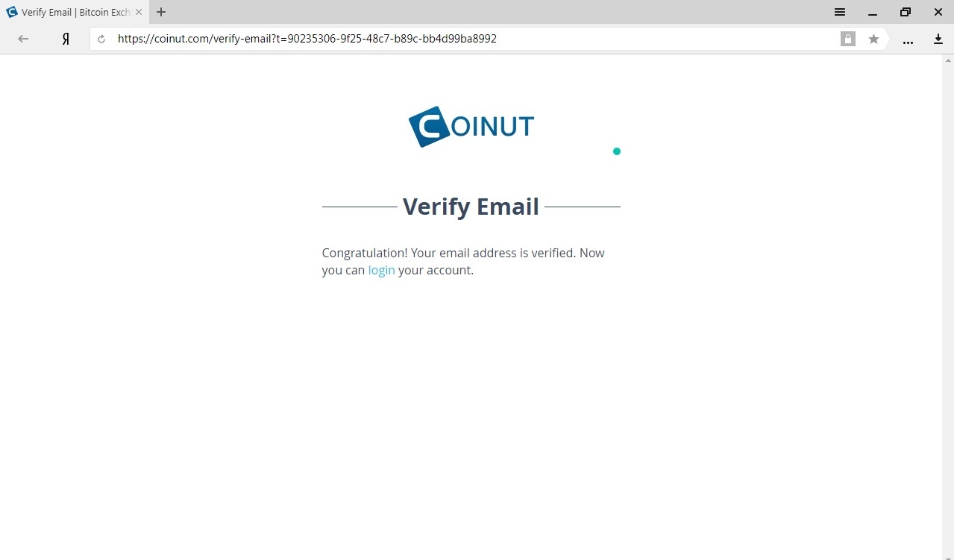The height and width of the screenshot is (560, 954).
Task: Open a new tab with the plus button
Action: pyautogui.click(x=161, y=12)
